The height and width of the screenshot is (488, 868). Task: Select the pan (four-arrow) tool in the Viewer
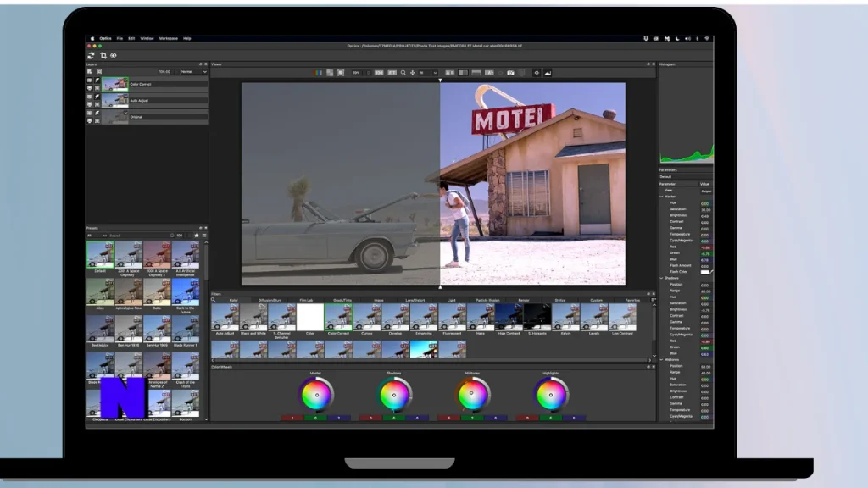point(413,73)
